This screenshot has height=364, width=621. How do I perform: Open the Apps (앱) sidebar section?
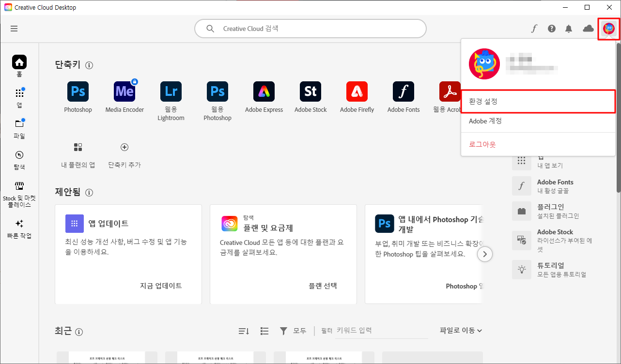(x=19, y=97)
